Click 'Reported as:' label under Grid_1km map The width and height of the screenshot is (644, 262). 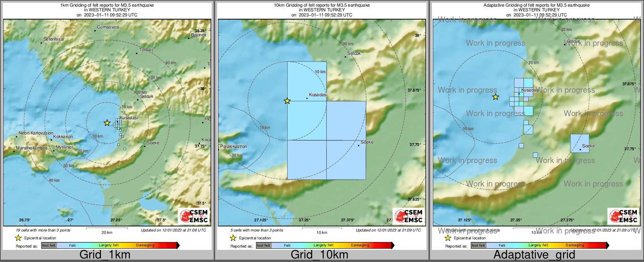click(27, 246)
